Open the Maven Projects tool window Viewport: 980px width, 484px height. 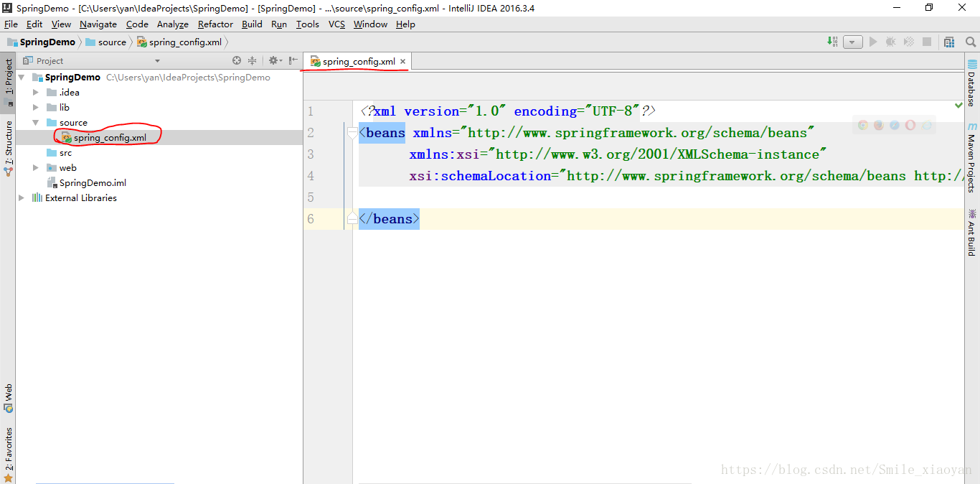pyautogui.click(x=972, y=157)
